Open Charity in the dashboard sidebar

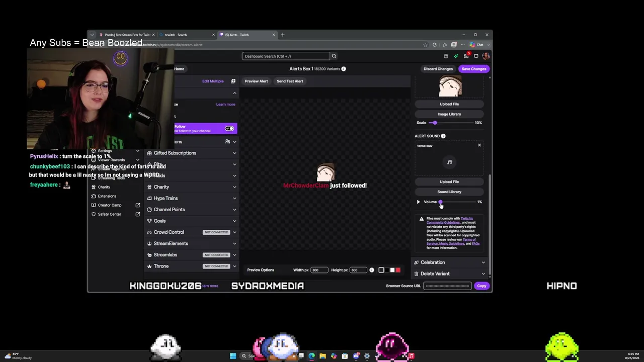click(x=104, y=187)
